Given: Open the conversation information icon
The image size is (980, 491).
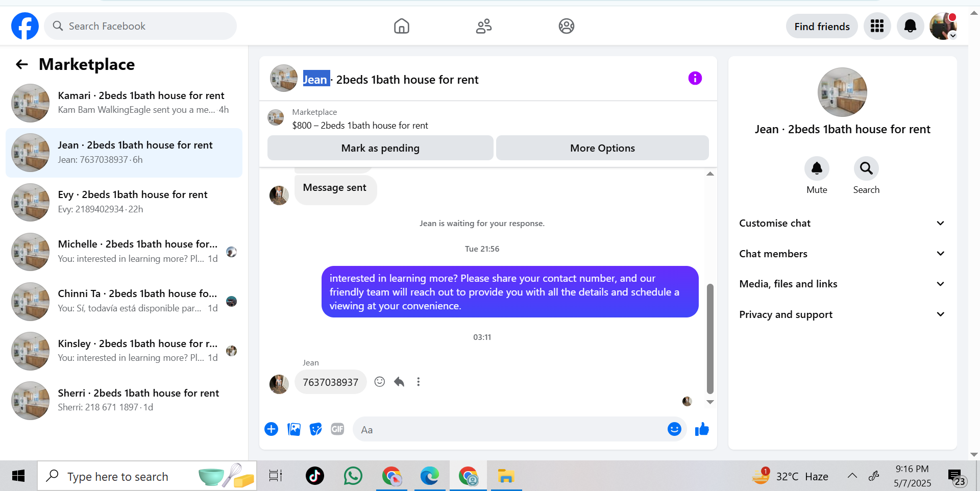Looking at the screenshot, I should click(x=695, y=78).
